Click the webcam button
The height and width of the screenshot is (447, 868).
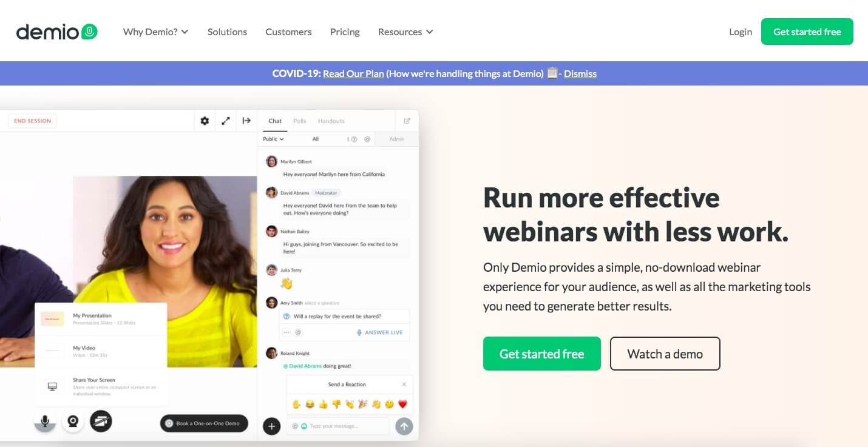pyautogui.click(x=73, y=421)
